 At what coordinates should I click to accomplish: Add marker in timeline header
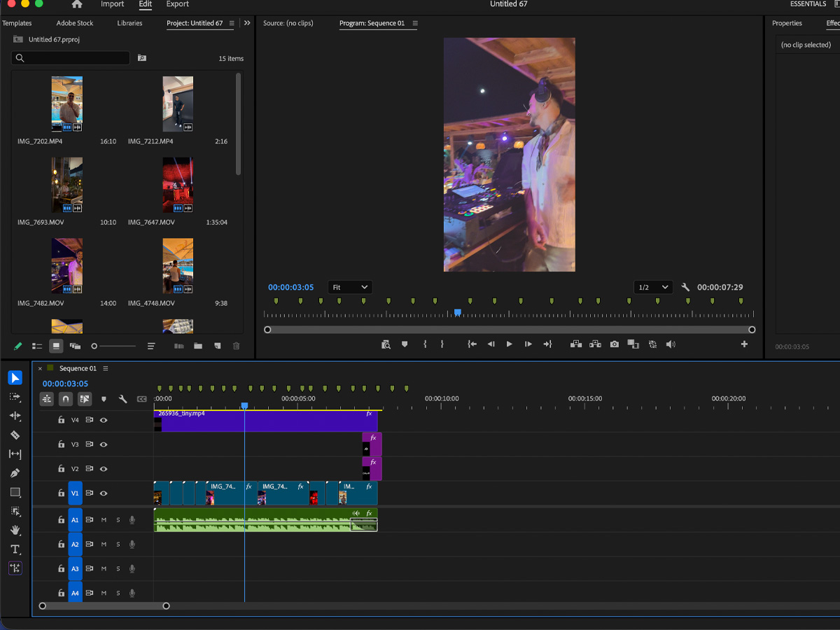[x=104, y=399]
